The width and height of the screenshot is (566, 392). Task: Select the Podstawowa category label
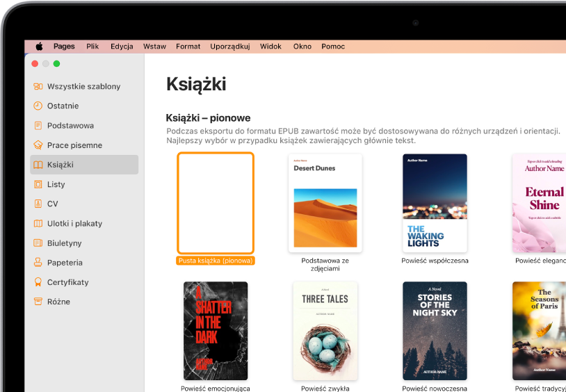click(x=70, y=126)
